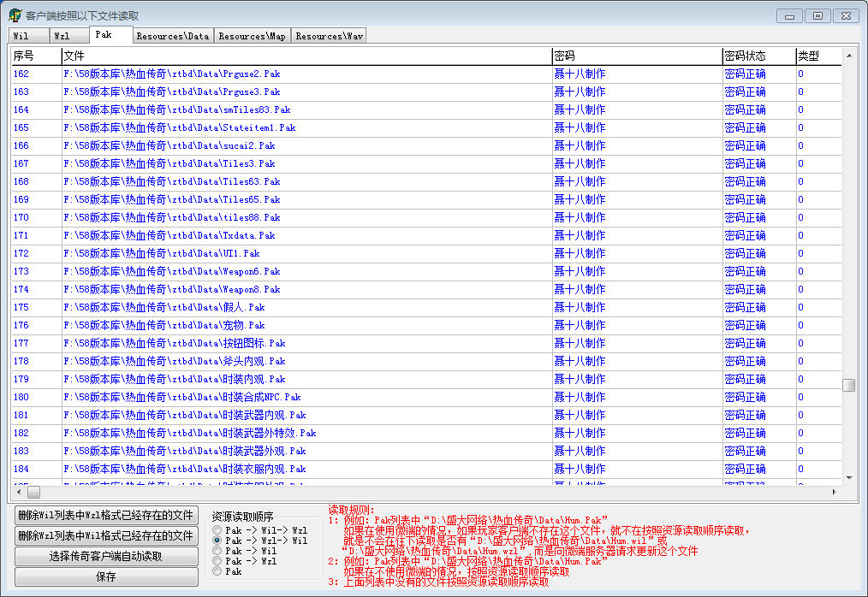This screenshot has height=597, width=868.
Task: Click the vertical scrollbar down arrow
Action: (x=849, y=477)
